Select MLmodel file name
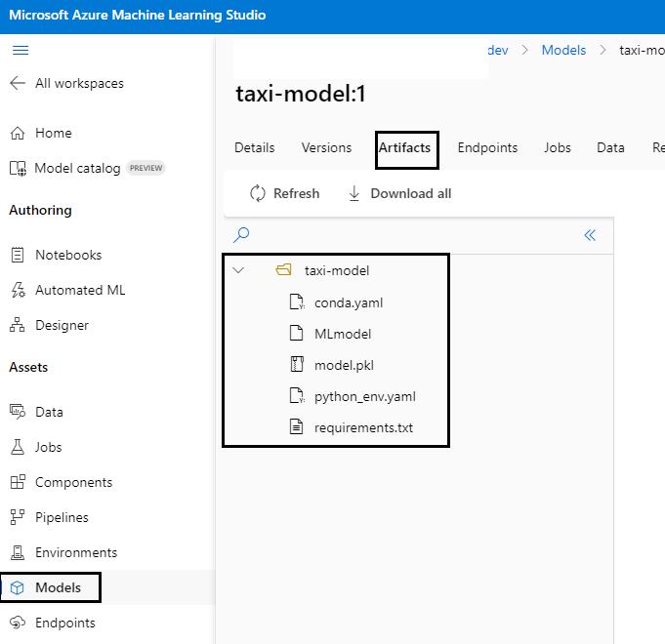The image size is (665, 644). click(x=343, y=335)
